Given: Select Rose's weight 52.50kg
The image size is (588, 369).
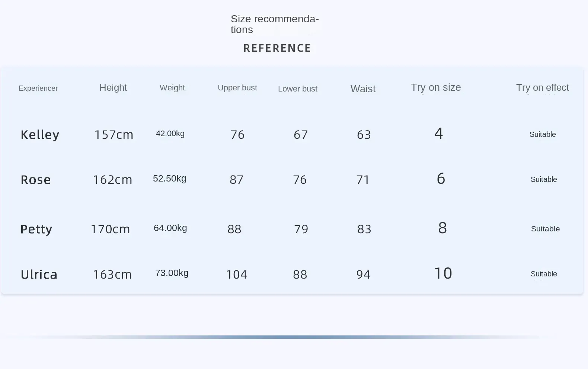Looking at the screenshot, I should (170, 179).
